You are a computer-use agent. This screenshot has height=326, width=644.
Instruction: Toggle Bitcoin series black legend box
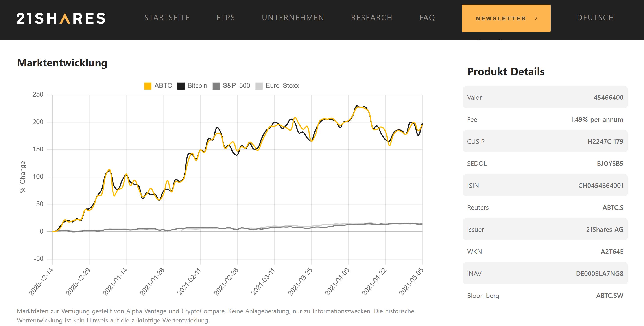click(x=181, y=86)
